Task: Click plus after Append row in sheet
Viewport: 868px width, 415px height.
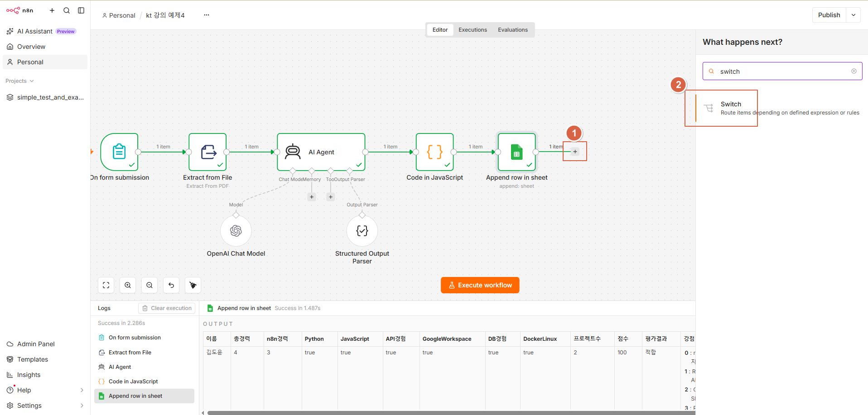Action: point(575,152)
